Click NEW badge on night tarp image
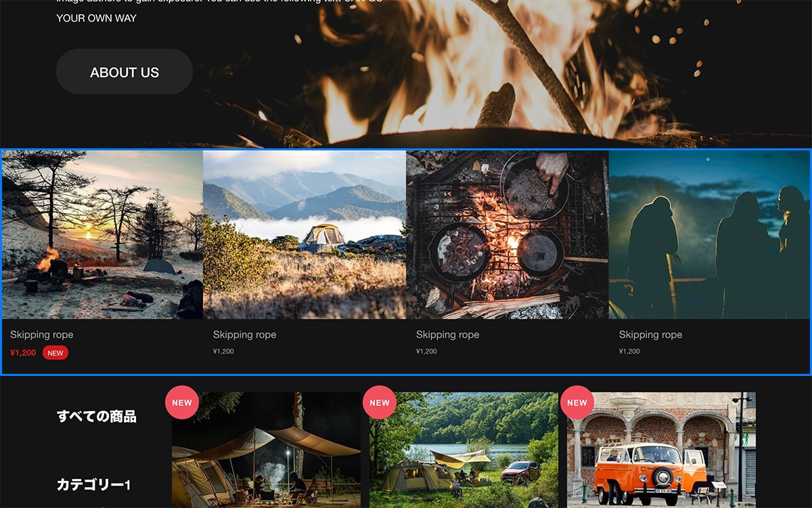The height and width of the screenshot is (508, 812). [182, 402]
